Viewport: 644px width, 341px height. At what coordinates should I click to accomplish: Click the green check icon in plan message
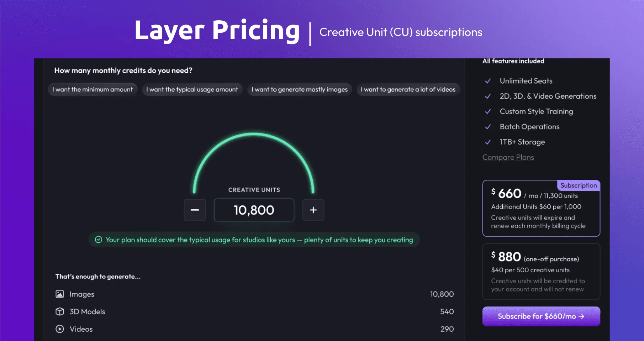click(99, 240)
